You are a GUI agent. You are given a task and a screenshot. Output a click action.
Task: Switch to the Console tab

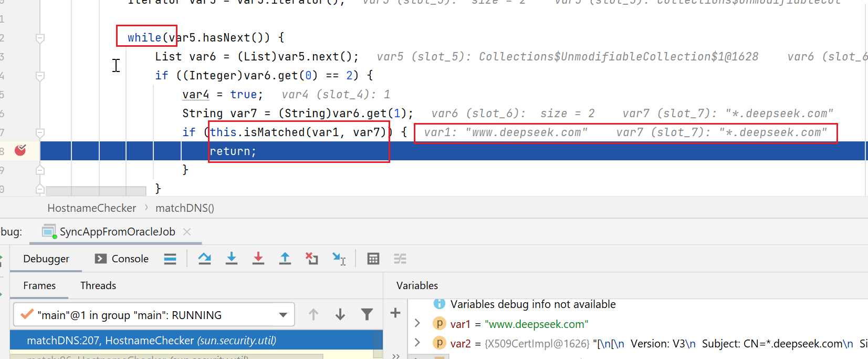click(122, 259)
